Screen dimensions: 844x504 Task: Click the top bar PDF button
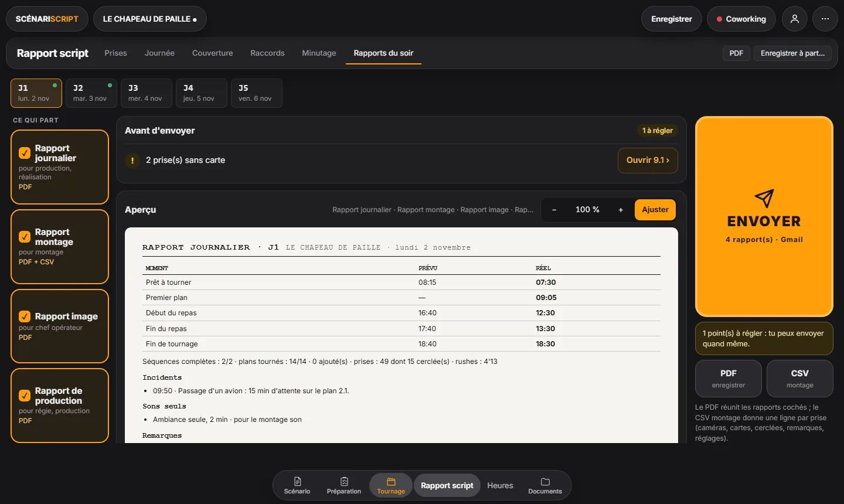(736, 53)
